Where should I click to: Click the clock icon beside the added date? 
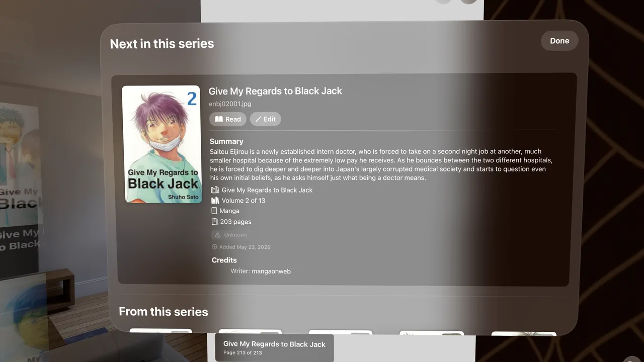pyautogui.click(x=215, y=247)
